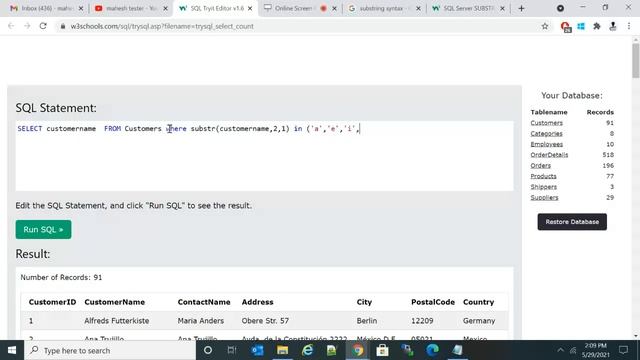Screen dimensions: 640x360
Task: Click the PostalCode column header
Action: pyautogui.click(x=433, y=302)
